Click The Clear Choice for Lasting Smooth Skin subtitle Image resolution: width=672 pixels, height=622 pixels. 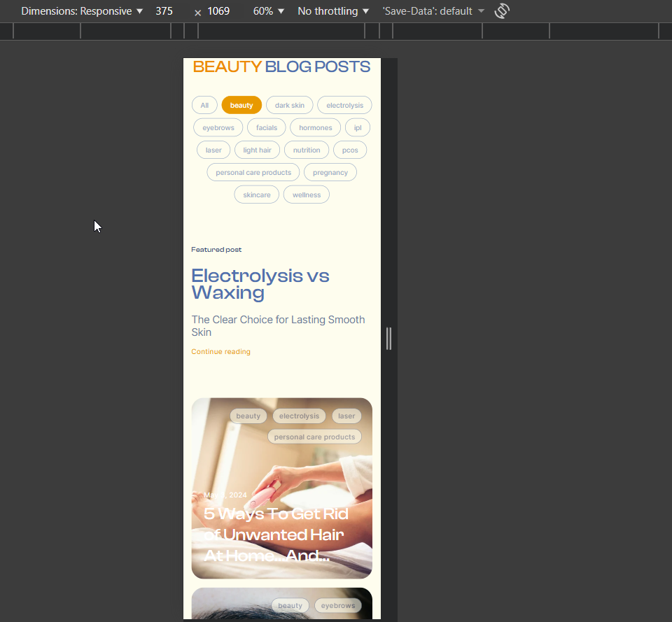click(x=278, y=326)
